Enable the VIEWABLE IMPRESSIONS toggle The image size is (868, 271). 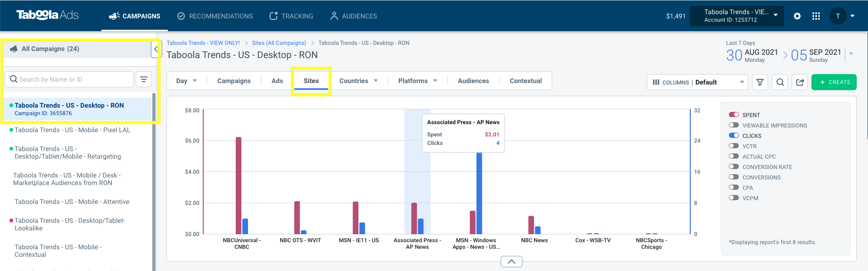click(x=734, y=125)
